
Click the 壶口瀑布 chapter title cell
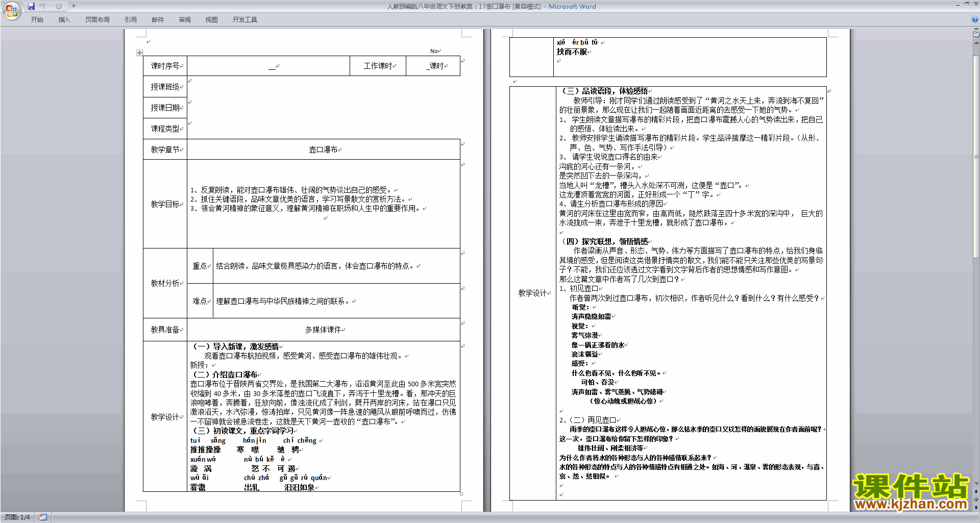tap(324, 150)
